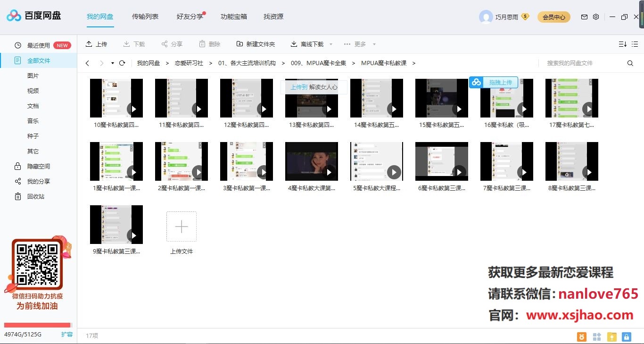The image size is (644, 344).
Task: Click the New Folder (新建文件夹) button
Action: [x=256, y=44]
